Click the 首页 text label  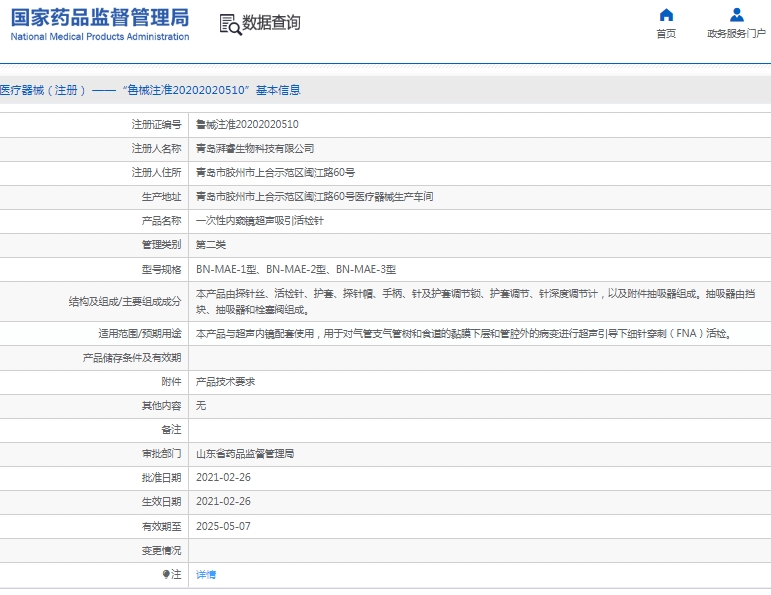coord(666,33)
